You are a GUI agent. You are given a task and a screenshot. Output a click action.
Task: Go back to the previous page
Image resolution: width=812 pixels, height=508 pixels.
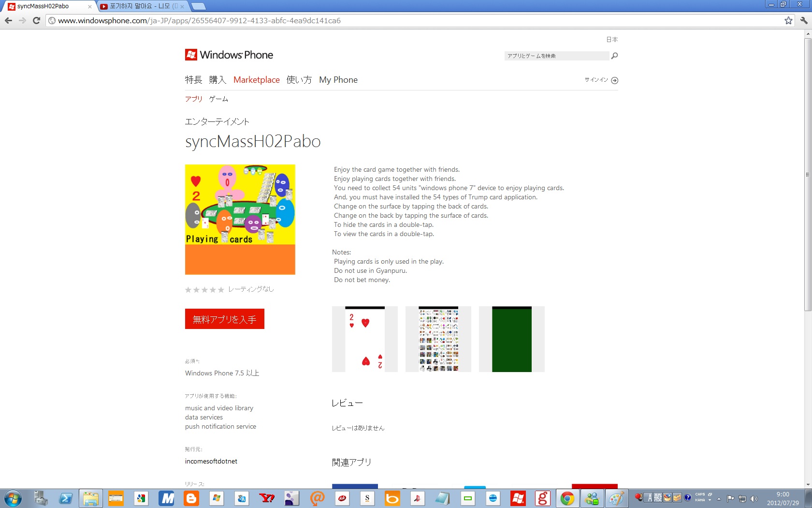(x=8, y=20)
